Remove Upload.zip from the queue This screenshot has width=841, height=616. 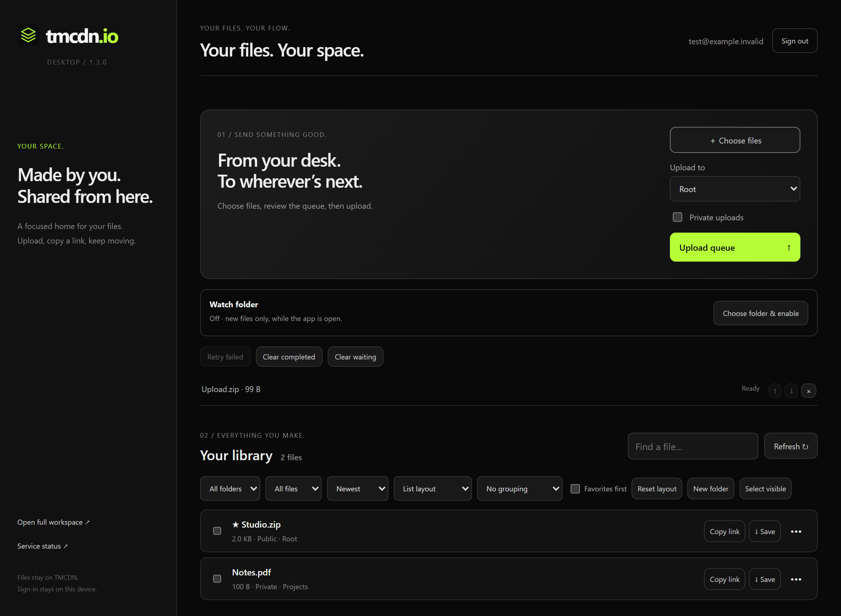808,391
